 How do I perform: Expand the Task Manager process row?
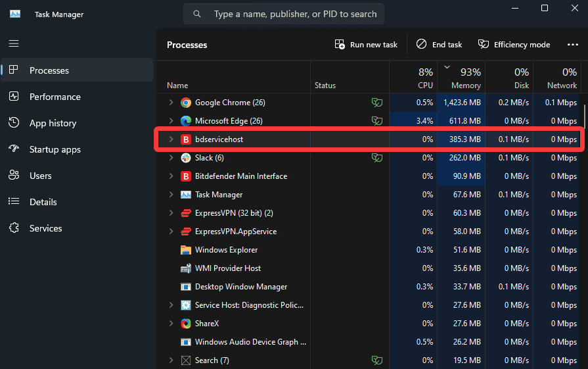(x=171, y=194)
